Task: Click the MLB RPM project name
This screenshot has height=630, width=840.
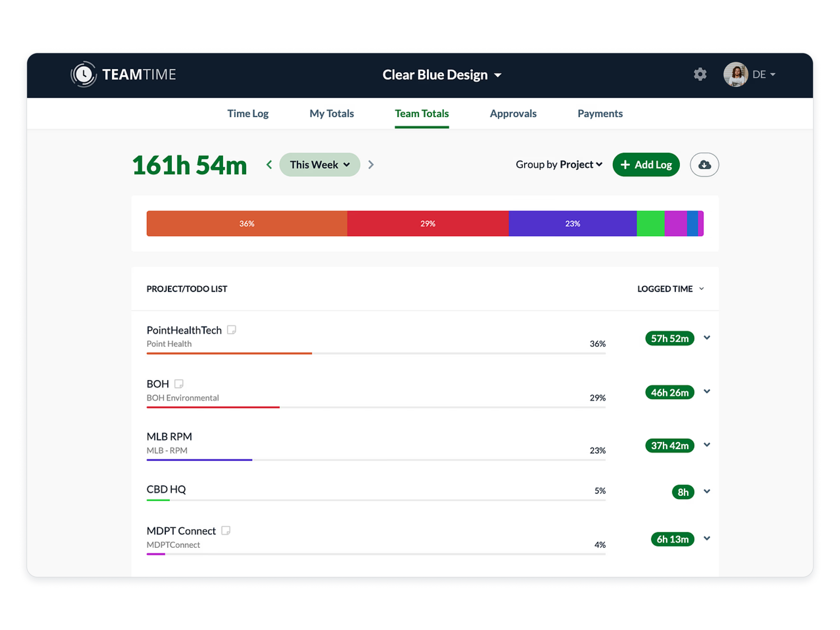Action: coord(169,436)
